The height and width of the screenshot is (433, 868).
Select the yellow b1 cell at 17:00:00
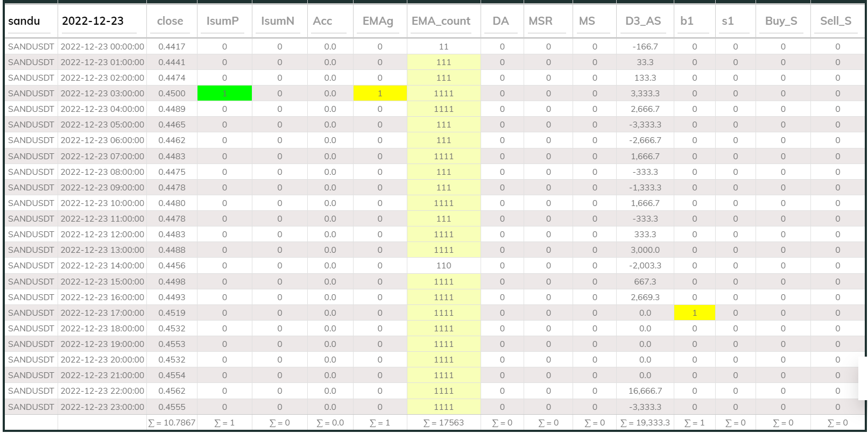point(695,313)
